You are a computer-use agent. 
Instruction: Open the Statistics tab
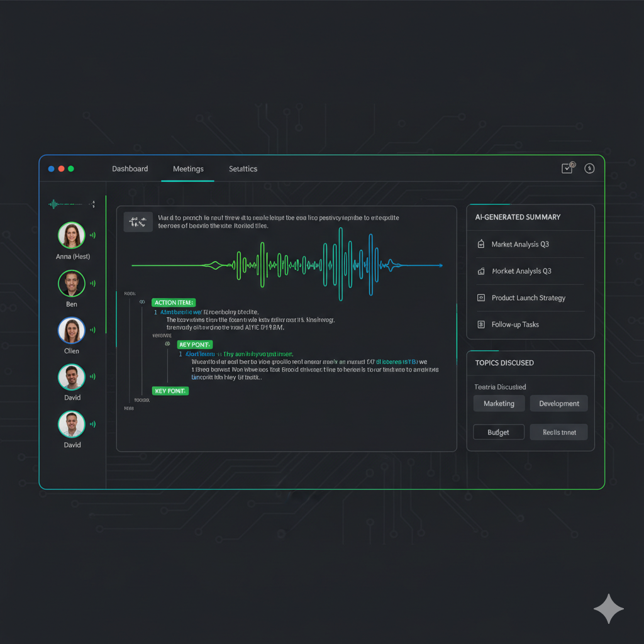(243, 169)
